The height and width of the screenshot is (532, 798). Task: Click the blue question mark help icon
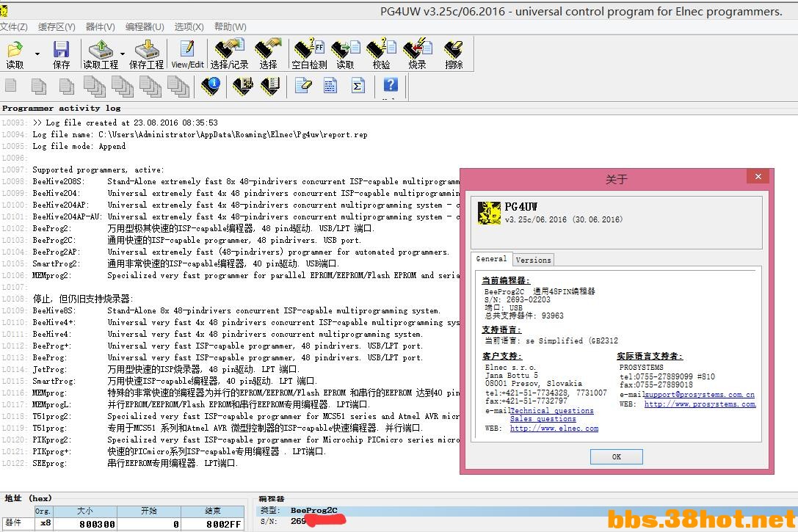pyautogui.click(x=391, y=84)
